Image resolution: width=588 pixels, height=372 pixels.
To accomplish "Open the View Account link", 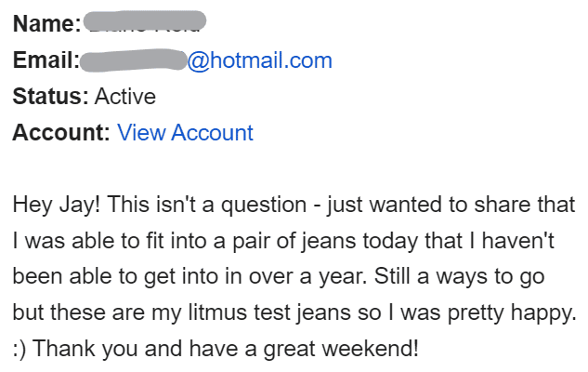I will tap(185, 132).
